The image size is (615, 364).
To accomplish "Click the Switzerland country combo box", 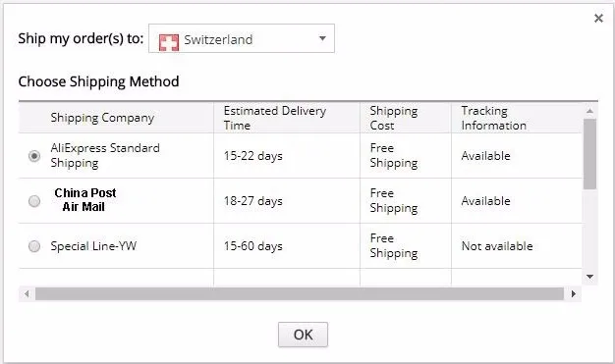I will (242, 38).
